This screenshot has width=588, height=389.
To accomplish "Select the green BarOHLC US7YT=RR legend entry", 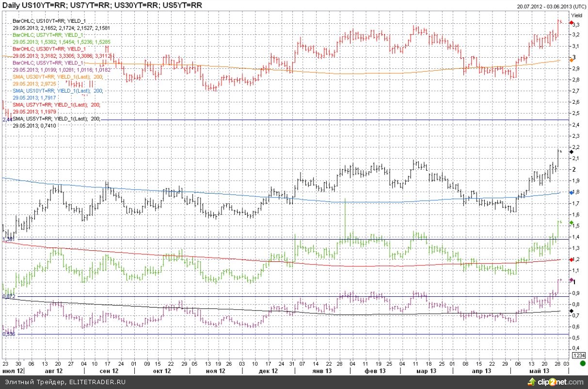I will pos(48,35).
